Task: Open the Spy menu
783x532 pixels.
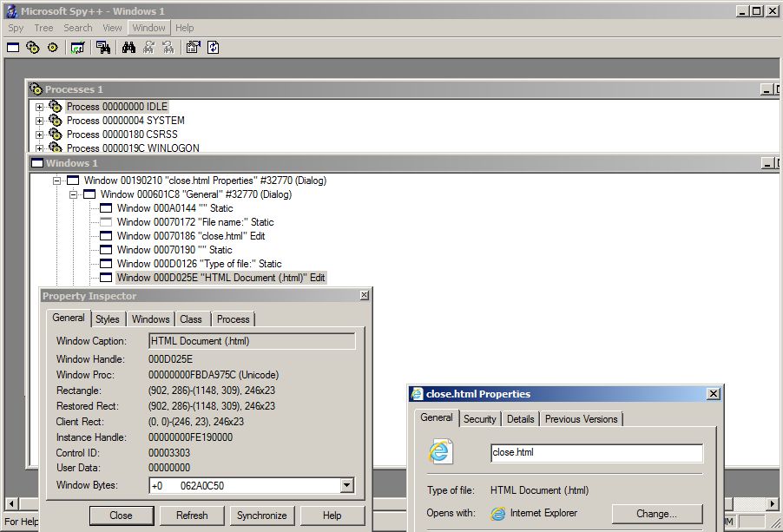Action: click(x=16, y=28)
